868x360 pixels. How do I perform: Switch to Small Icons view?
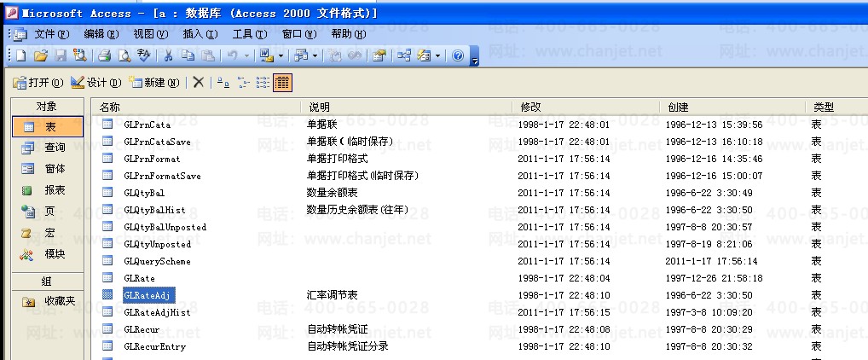[244, 83]
